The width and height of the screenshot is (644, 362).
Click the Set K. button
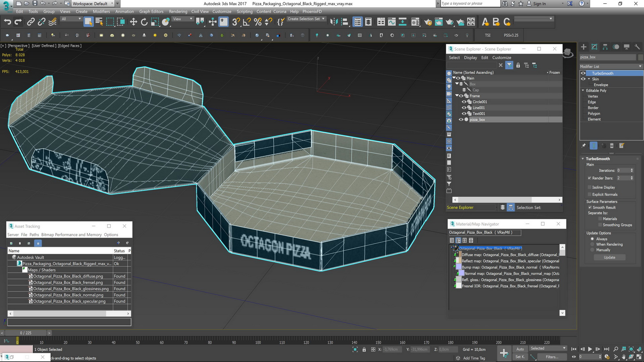(520, 357)
